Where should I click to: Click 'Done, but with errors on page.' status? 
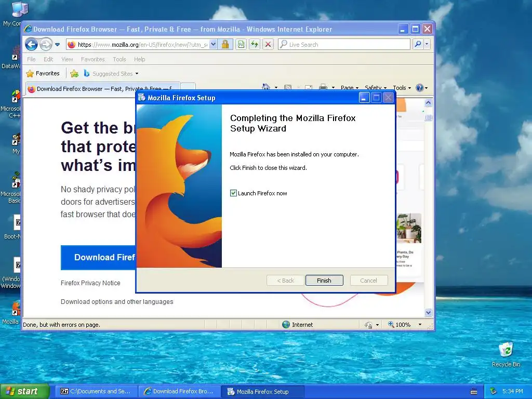(x=61, y=325)
